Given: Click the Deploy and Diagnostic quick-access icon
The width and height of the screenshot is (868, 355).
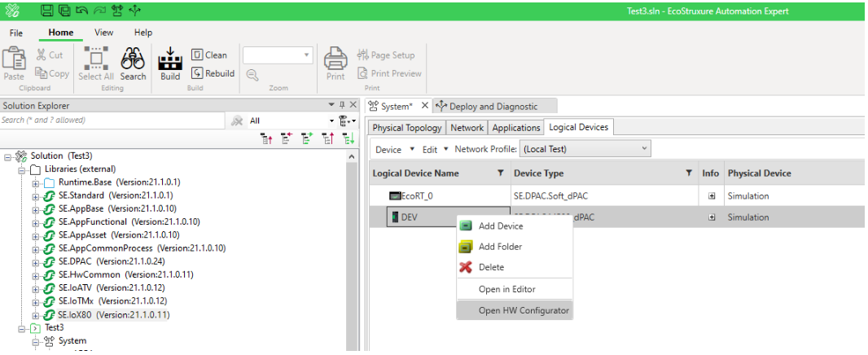Looking at the screenshot, I should click(134, 10).
